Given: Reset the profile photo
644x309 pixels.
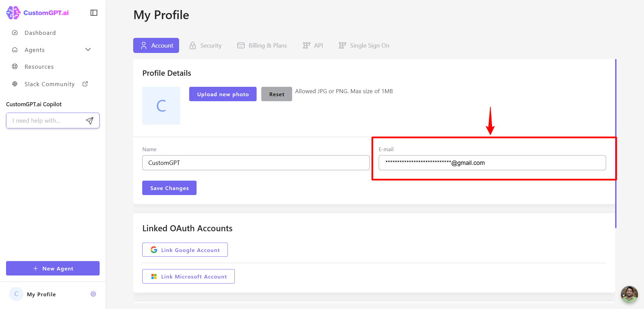Looking at the screenshot, I should [277, 94].
